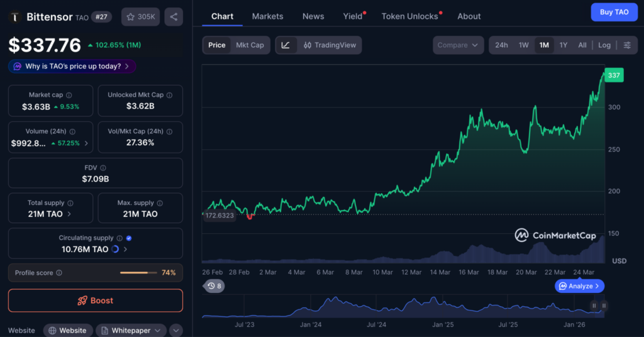Click the right handle of range slider
Viewport: 644px width, 337px height.
604,306
